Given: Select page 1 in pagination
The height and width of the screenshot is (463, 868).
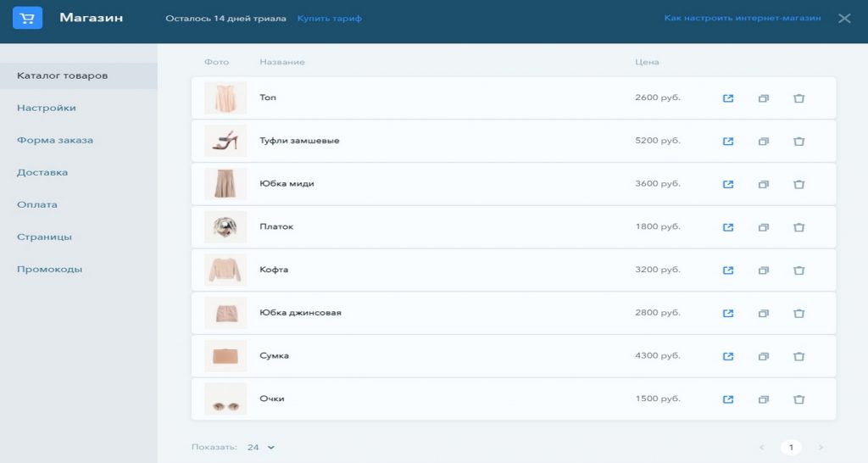Looking at the screenshot, I should (x=791, y=447).
